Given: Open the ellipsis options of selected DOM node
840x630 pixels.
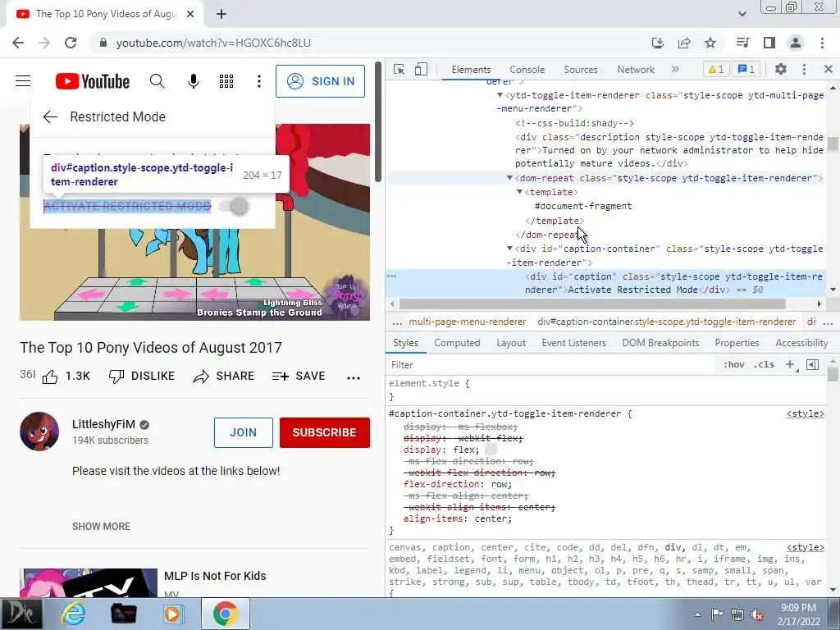Looking at the screenshot, I should coord(391,276).
